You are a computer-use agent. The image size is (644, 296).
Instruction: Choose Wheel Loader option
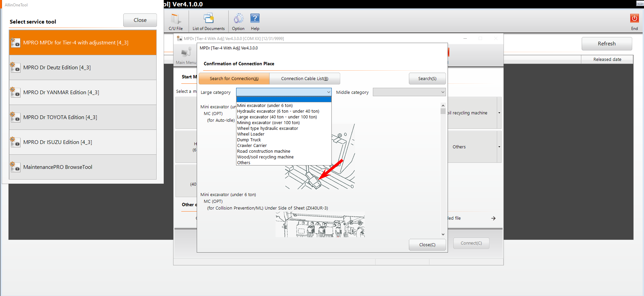pos(284,134)
